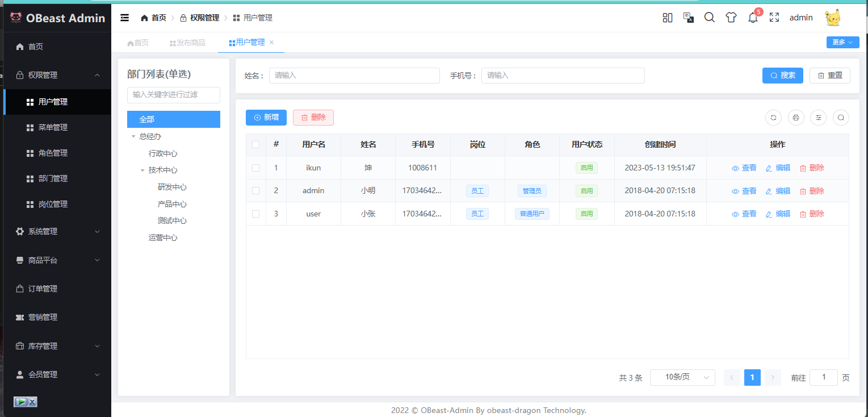868x417 pixels.
Task: Open column settings via the filter icon
Action: (818, 118)
